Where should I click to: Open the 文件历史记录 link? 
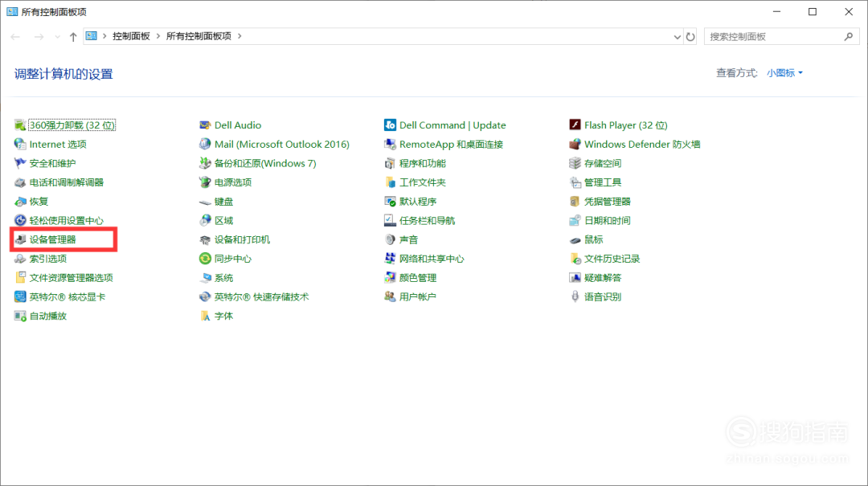tap(612, 259)
